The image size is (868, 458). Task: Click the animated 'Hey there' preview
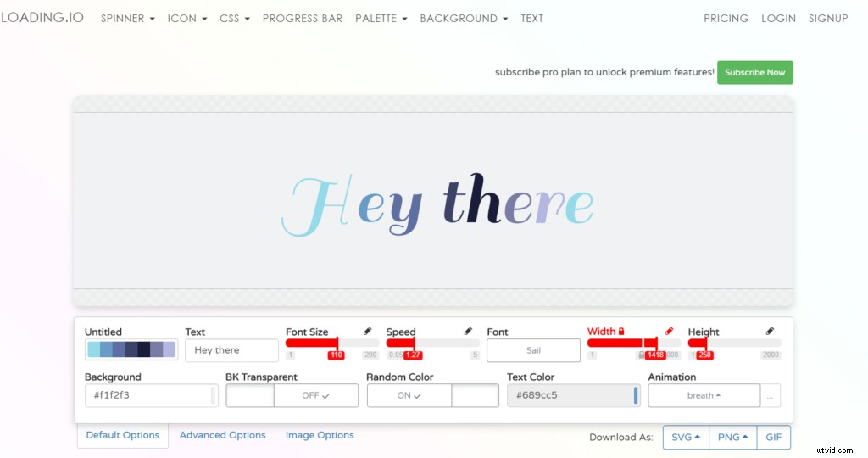pos(437,205)
